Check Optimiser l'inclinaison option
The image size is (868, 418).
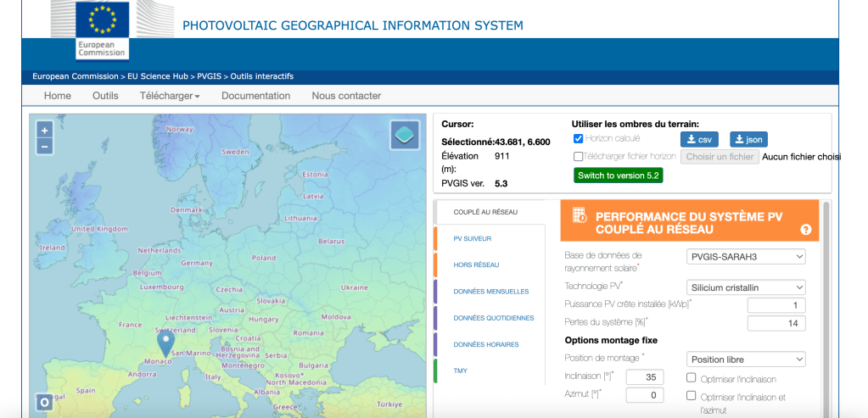[691, 377]
